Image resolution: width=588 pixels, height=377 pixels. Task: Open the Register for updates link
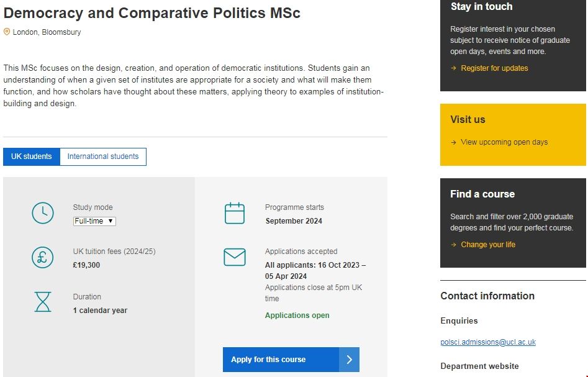[494, 68]
